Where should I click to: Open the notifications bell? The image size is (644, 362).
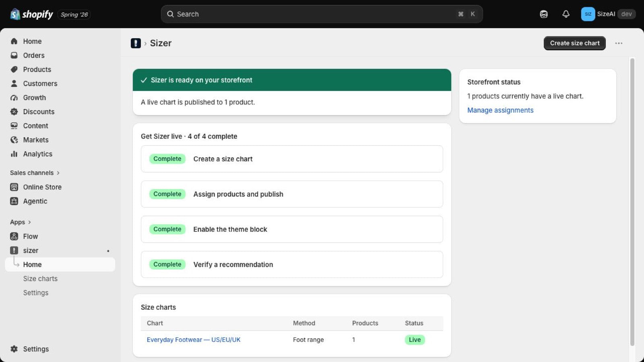click(x=566, y=14)
